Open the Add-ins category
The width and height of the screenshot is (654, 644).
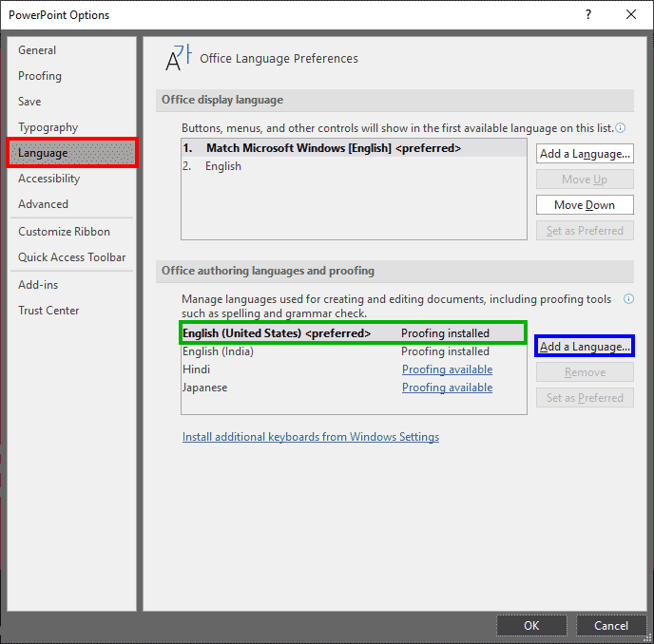point(71,285)
